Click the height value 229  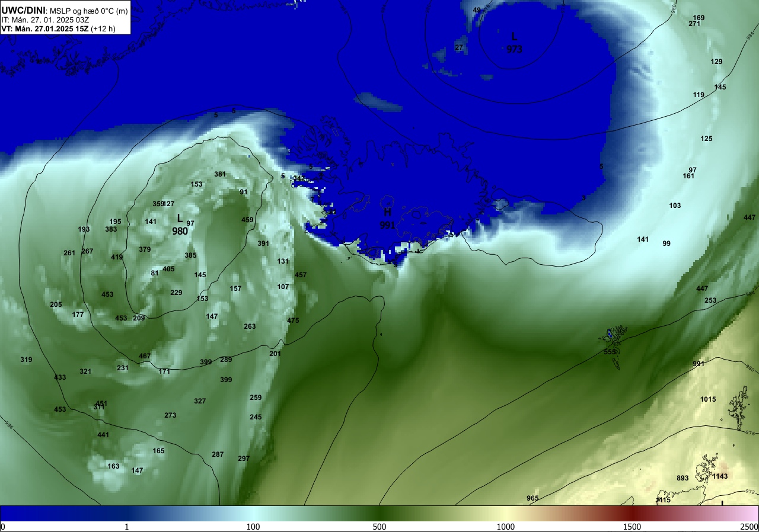click(x=176, y=293)
